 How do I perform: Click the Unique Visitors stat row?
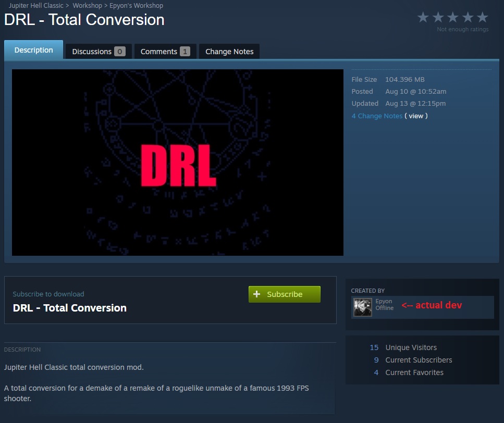pyautogui.click(x=403, y=347)
